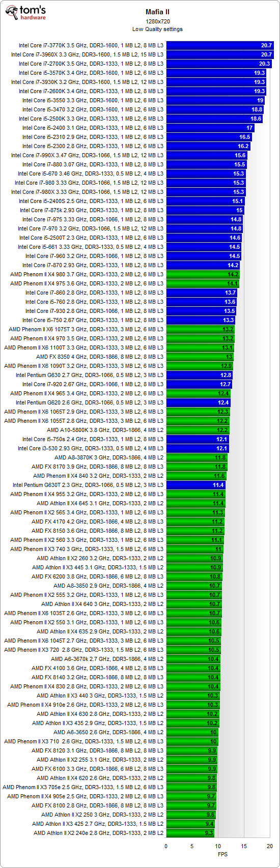Click the Tom's Hardware logo
The height and width of the screenshot is (868, 280).
25,14
